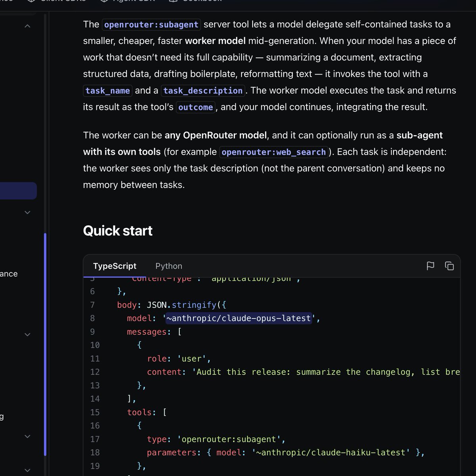Click the Quick start heading

pos(118,231)
